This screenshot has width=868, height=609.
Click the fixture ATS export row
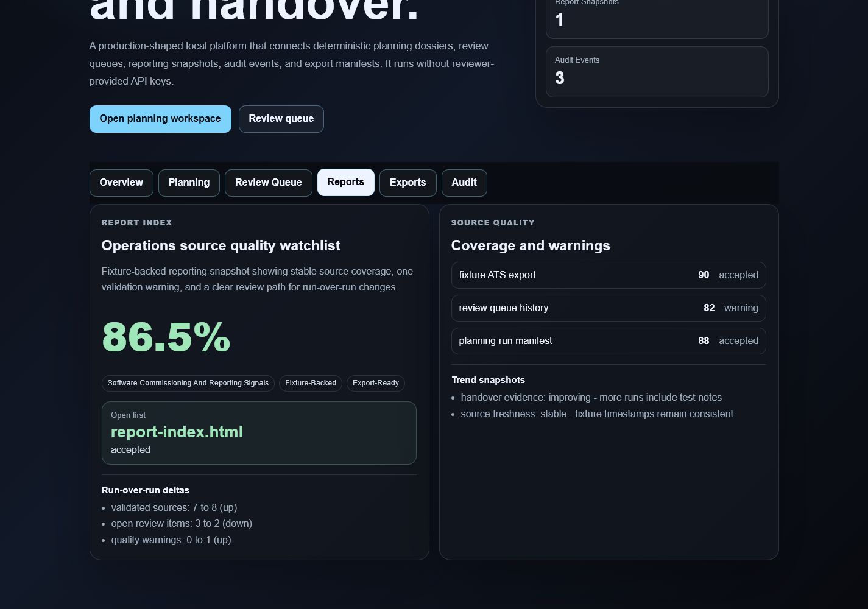pyautogui.click(x=609, y=275)
